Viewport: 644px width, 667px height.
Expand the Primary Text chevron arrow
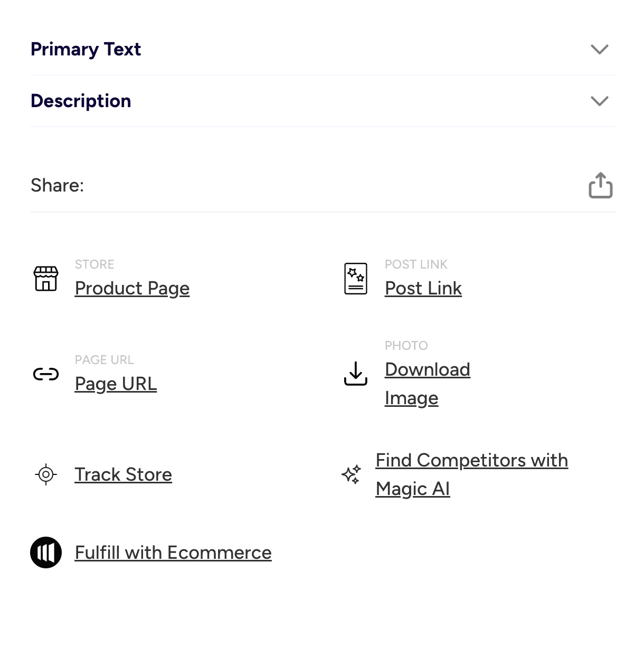click(x=599, y=50)
